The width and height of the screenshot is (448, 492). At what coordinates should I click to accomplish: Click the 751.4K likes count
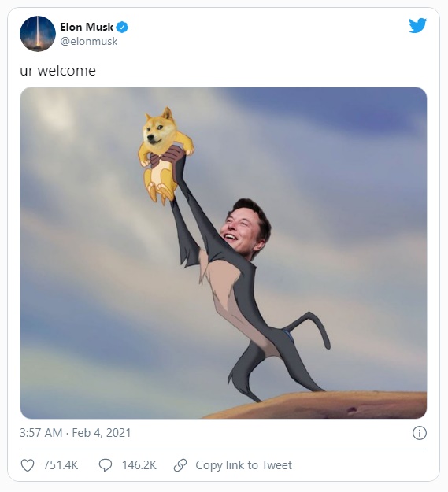61,465
